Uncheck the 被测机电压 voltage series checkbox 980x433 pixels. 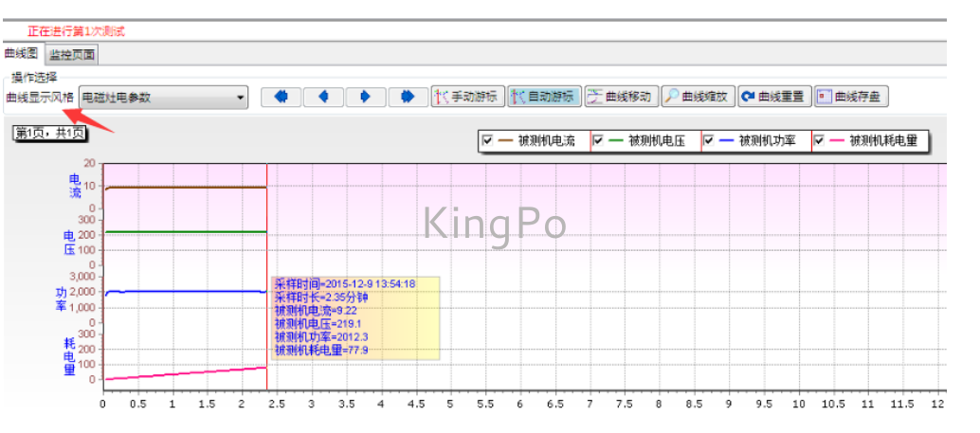click(598, 141)
